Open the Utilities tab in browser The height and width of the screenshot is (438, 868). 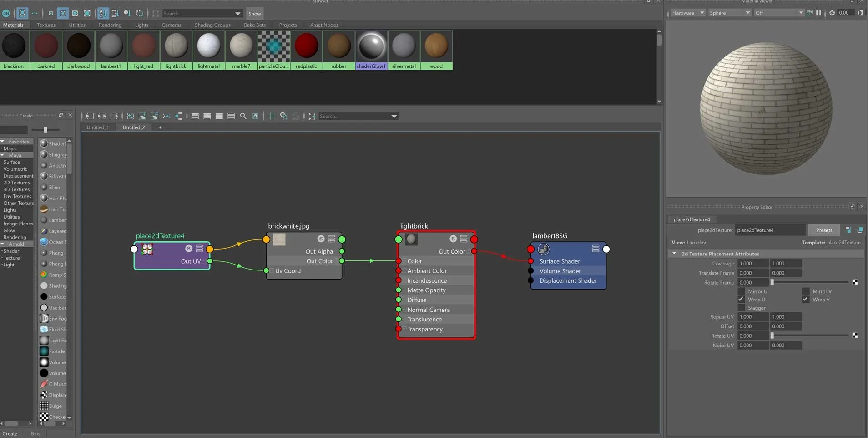click(77, 25)
